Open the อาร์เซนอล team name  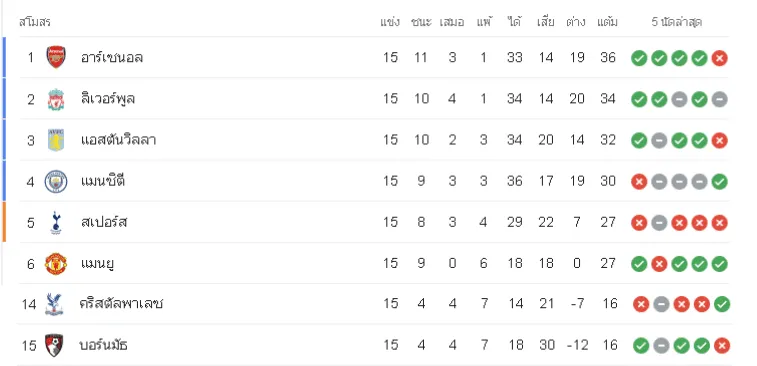point(112,58)
